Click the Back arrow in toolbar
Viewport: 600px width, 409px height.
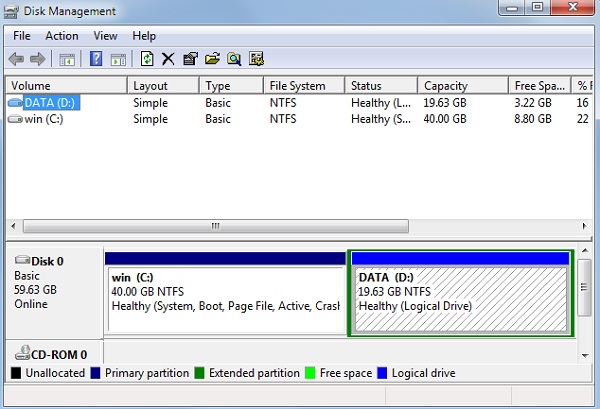coord(16,59)
